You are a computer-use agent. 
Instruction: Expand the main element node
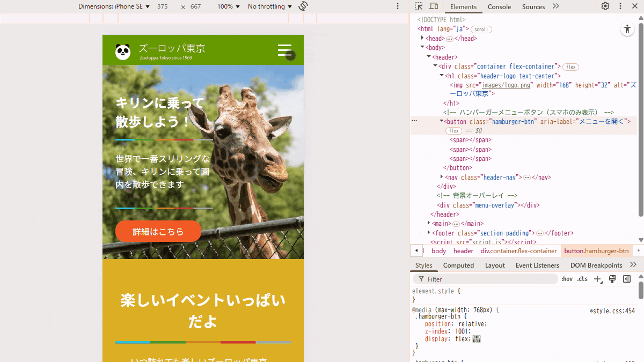point(429,223)
